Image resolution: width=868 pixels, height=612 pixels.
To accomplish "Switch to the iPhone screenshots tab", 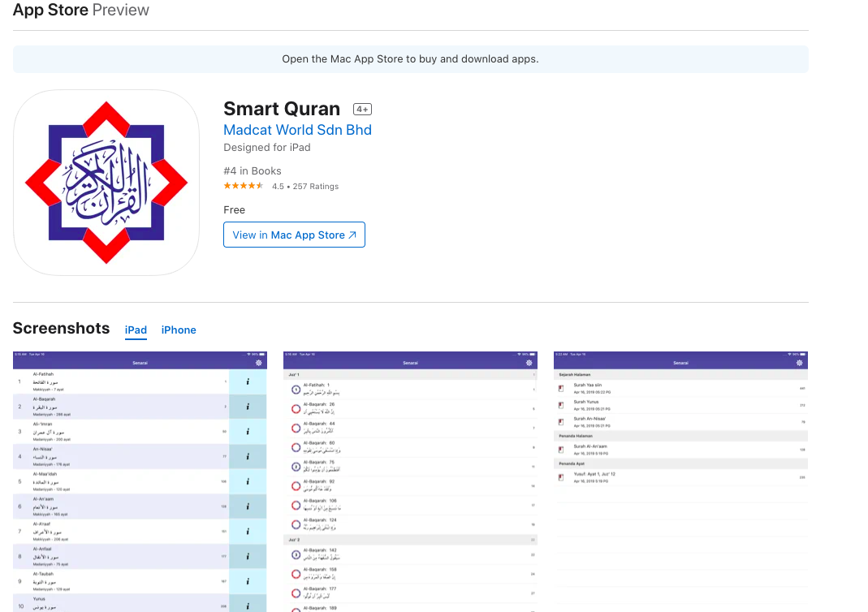I will tap(179, 330).
